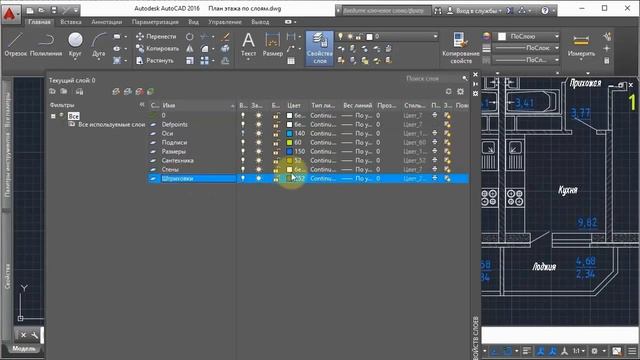640x360 pixels.
Task: Switch to the Вставка ribbon tab
Action: tap(71, 22)
